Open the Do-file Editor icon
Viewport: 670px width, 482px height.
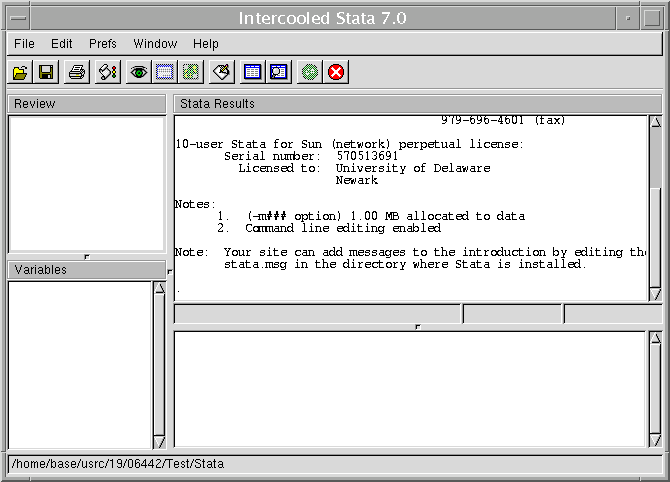click(x=222, y=72)
